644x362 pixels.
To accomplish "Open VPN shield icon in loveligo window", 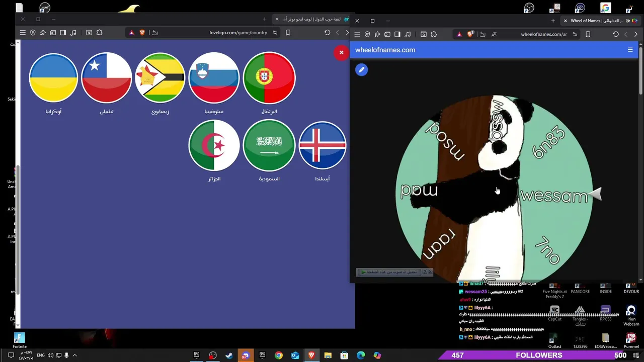I will 33,33.
